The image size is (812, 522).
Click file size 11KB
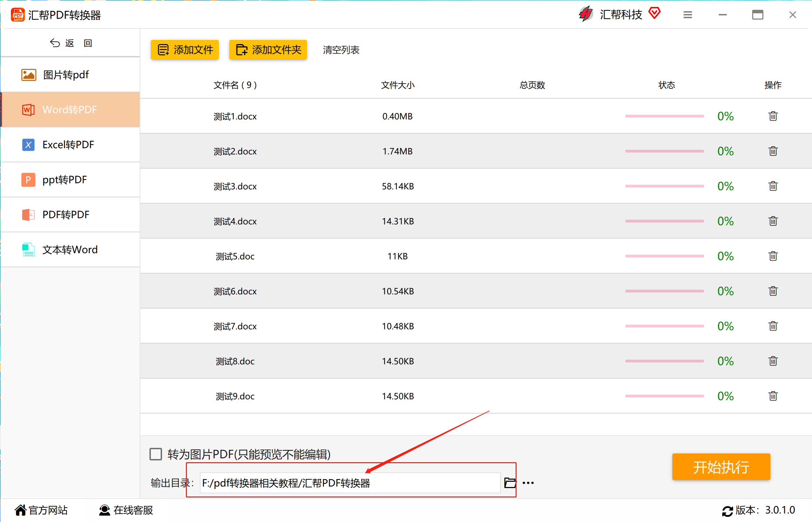coord(398,256)
